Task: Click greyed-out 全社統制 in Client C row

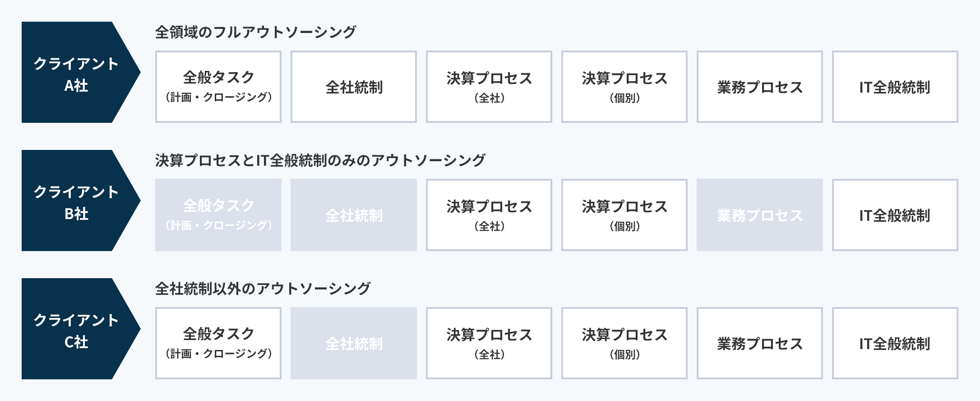Action: click(x=354, y=343)
